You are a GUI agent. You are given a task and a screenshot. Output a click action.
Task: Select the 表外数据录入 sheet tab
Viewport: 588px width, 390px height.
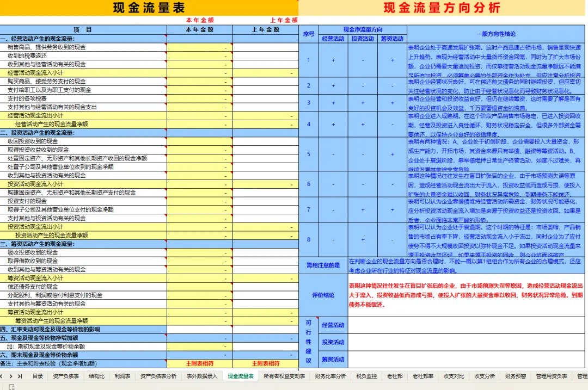pos(202,376)
